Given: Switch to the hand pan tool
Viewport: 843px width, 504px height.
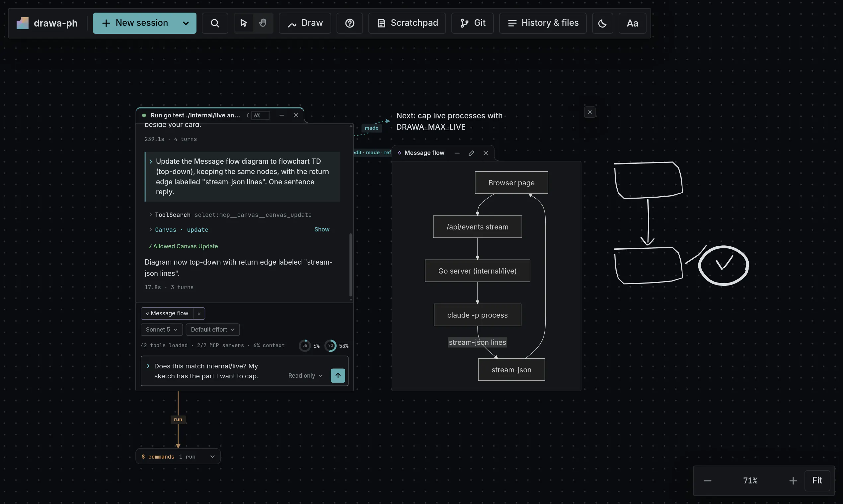Looking at the screenshot, I should [x=263, y=23].
